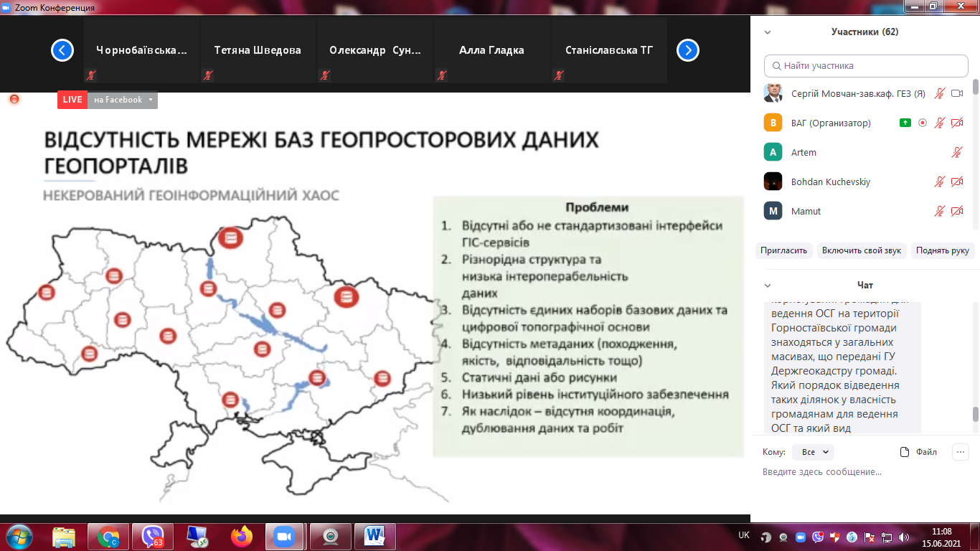Select participant name Bohdan Kuchevskiy
This screenshot has width=980, height=551.
(x=831, y=182)
